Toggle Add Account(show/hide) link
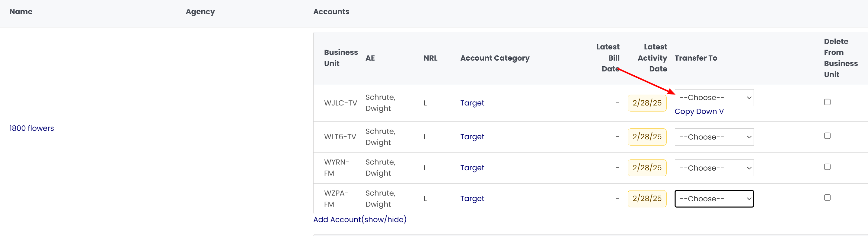This screenshot has height=236, width=868. [360, 219]
